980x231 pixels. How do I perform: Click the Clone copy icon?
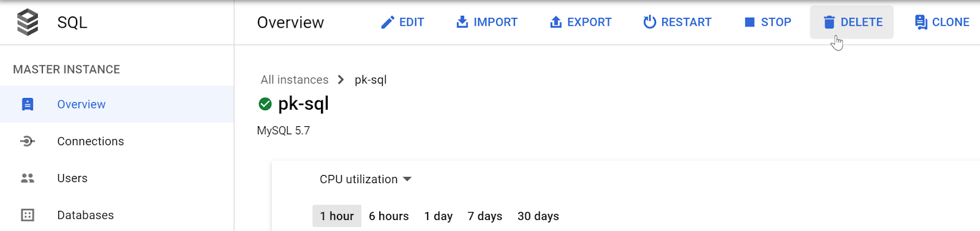921,22
